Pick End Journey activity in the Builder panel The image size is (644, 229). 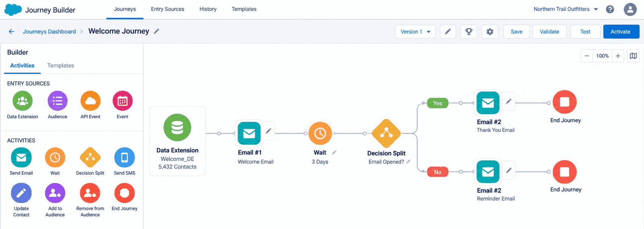(x=124, y=193)
